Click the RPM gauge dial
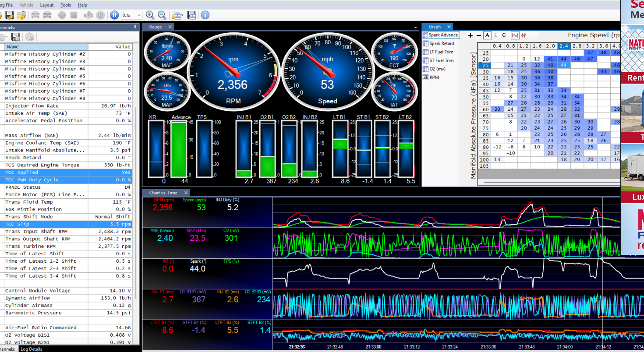 [234, 71]
